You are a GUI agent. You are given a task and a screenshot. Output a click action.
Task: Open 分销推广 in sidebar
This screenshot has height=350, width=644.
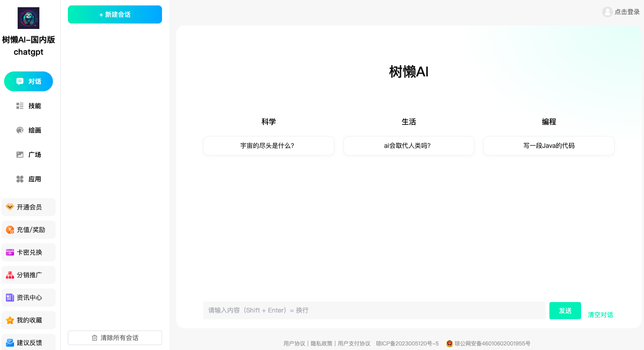pyautogui.click(x=29, y=275)
